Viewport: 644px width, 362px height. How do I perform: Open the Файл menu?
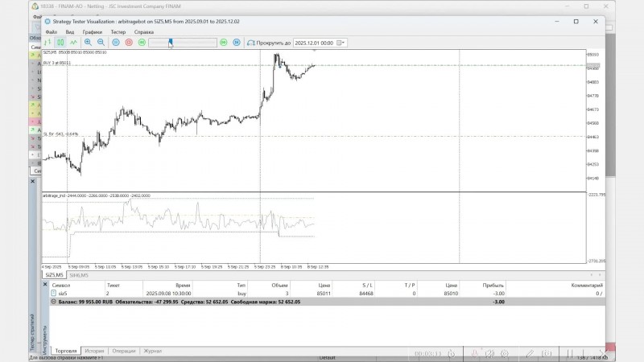52,32
